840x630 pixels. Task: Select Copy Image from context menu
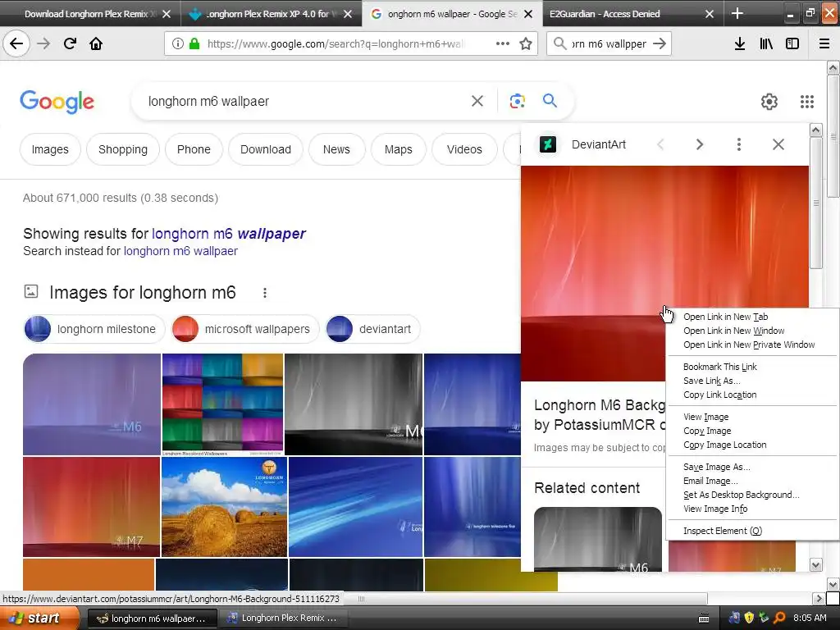[706, 430]
